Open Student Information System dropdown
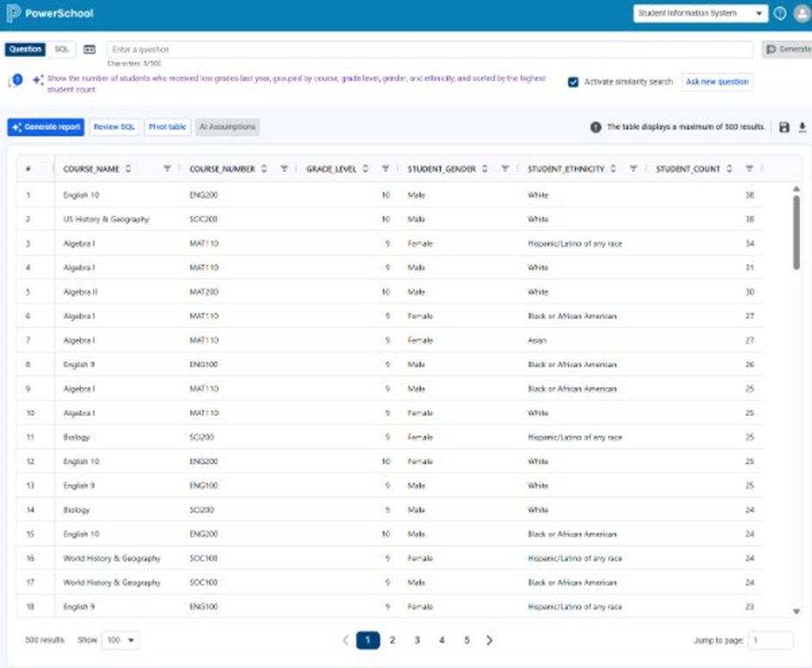The width and height of the screenshot is (812, 668). click(x=700, y=14)
